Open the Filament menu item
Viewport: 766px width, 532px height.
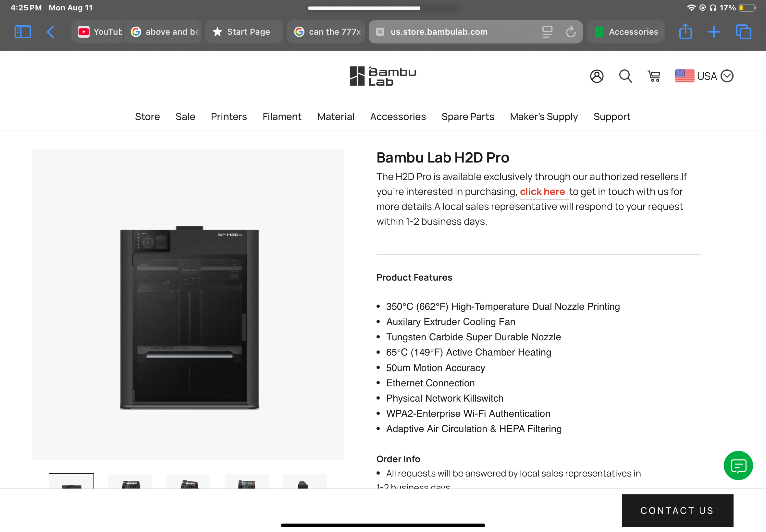(282, 117)
